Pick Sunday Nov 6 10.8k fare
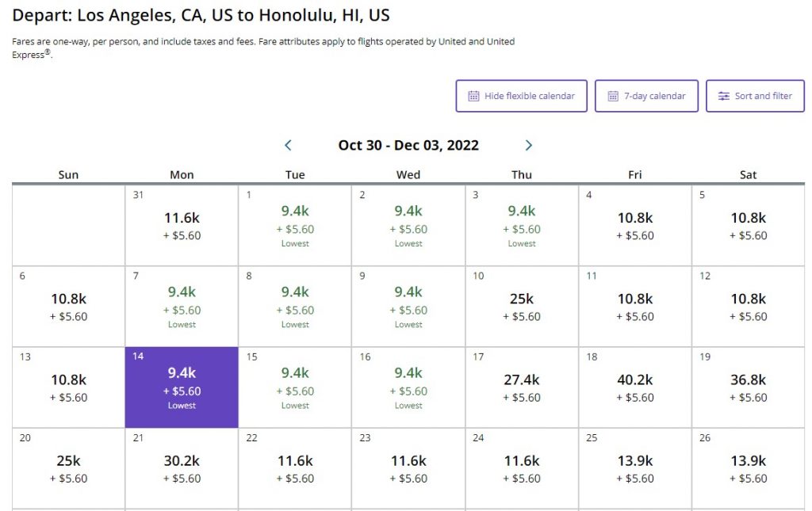The image size is (812, 511). pyautogui.click(x=68, y=306)
